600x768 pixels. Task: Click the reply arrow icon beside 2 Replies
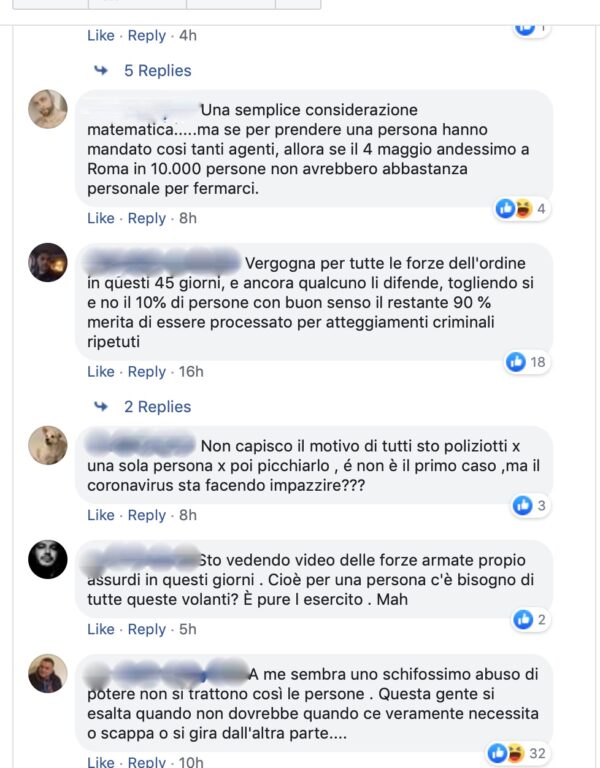coord(101,406)
